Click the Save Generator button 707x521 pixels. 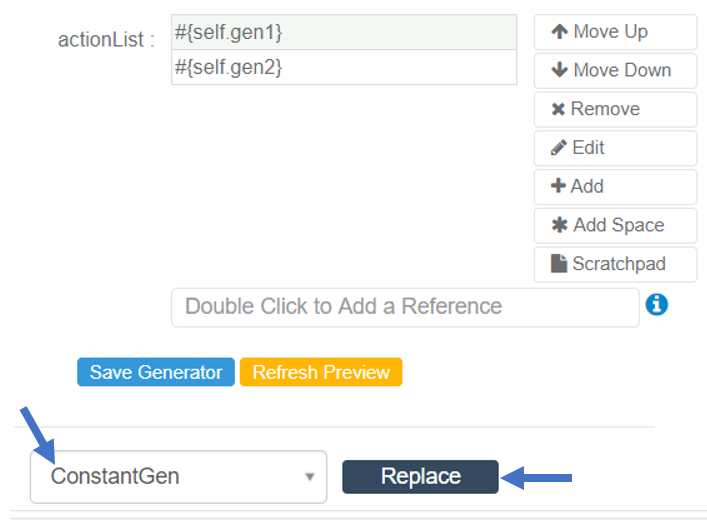pos(156,373)
